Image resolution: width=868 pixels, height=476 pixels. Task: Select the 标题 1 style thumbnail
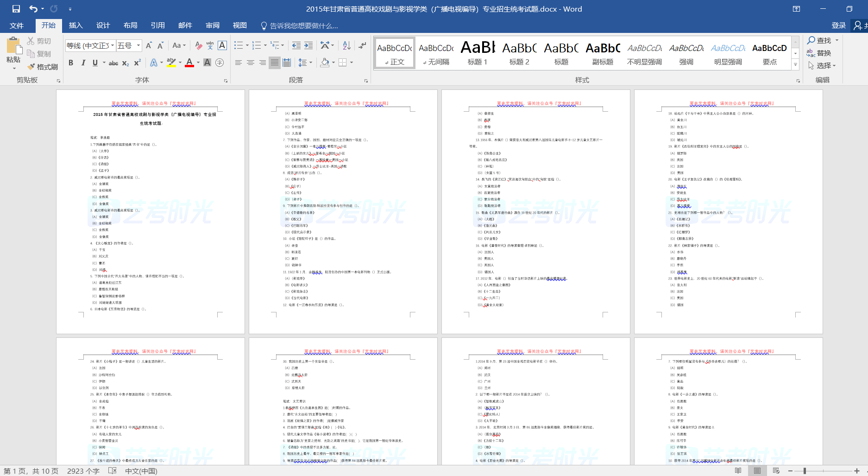478,53
